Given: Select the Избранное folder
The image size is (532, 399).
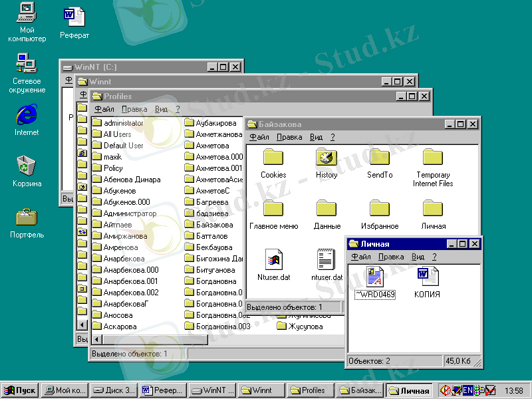Looking at the screenshot, I should point(380,209).
